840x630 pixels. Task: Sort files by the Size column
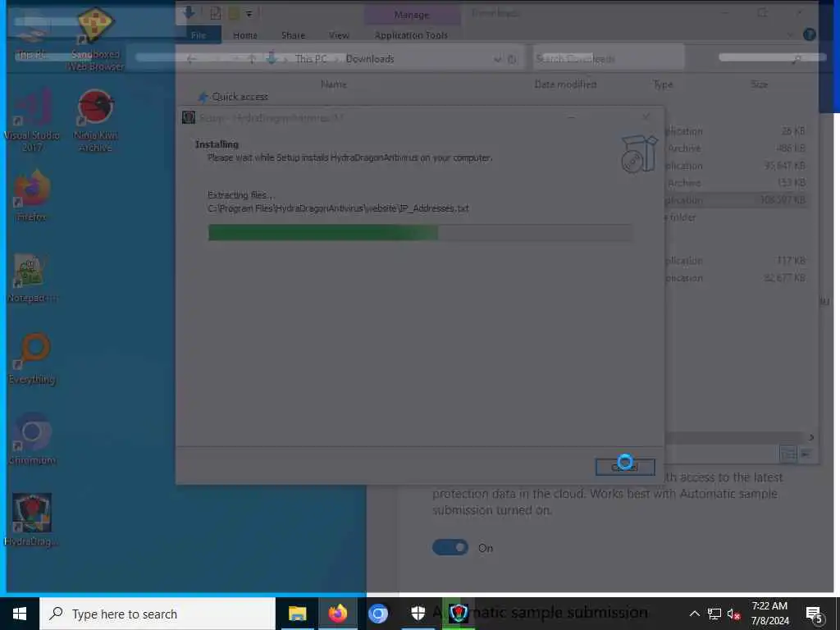[x=759, y=84]
